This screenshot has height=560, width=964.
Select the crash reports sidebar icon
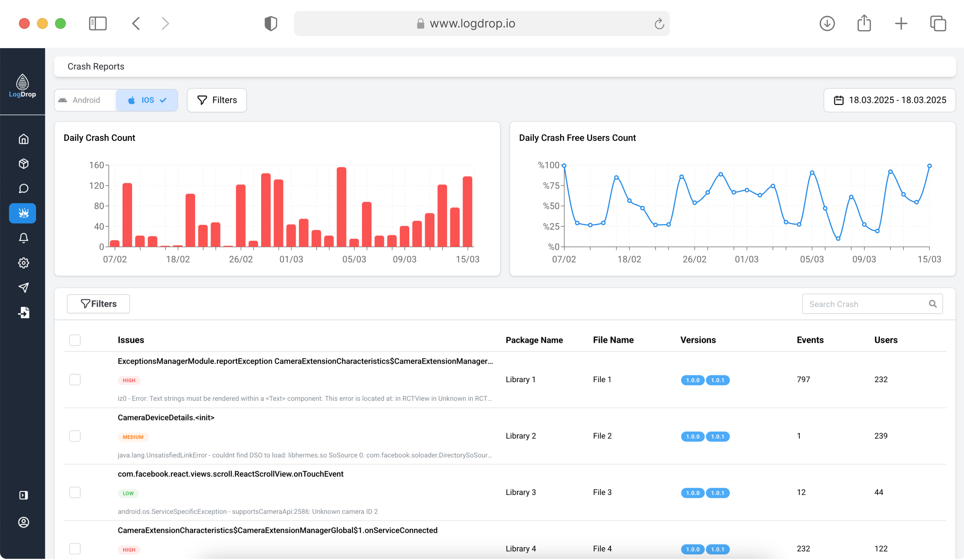22,213
